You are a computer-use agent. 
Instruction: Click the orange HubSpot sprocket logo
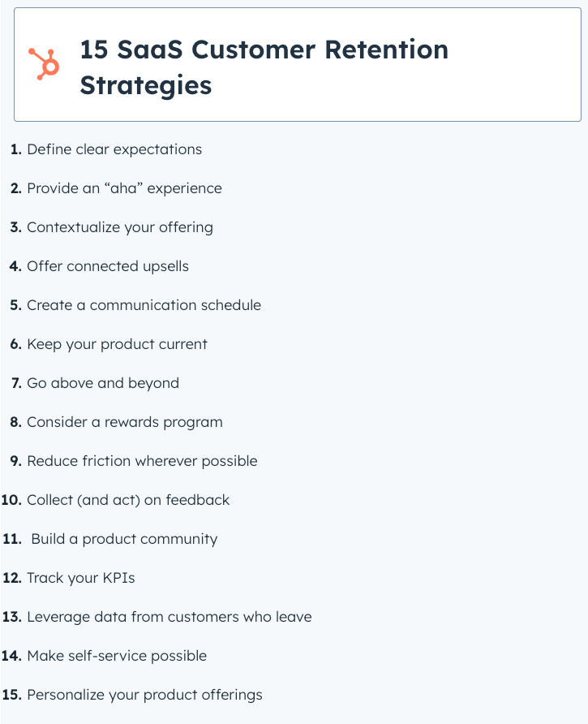point(44,64)
